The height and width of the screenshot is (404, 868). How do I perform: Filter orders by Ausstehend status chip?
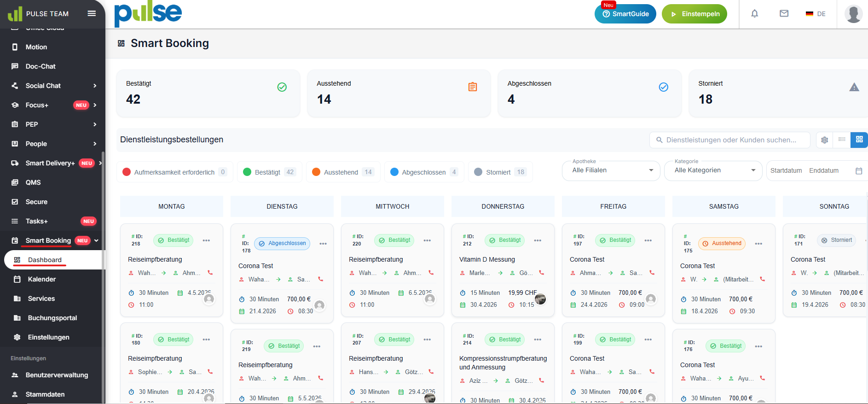point(343,172)
